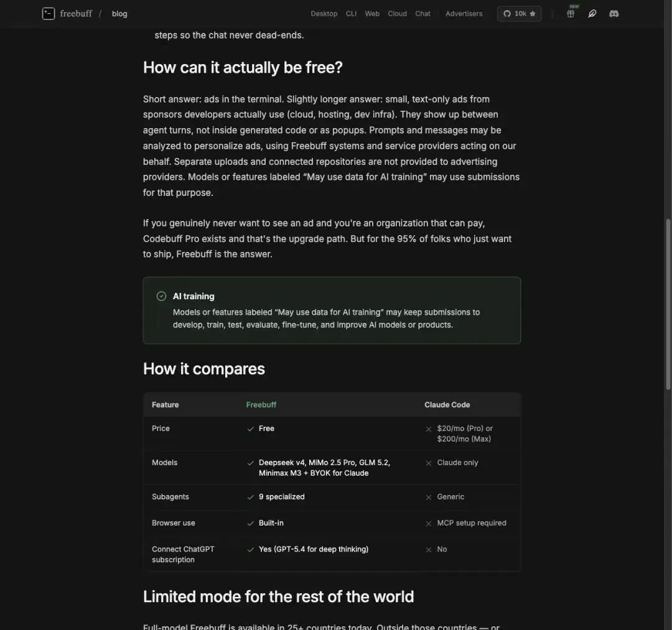Click the X icon next to MCP setup required
The width and height of the screenshot is (672, 630).
429,524
